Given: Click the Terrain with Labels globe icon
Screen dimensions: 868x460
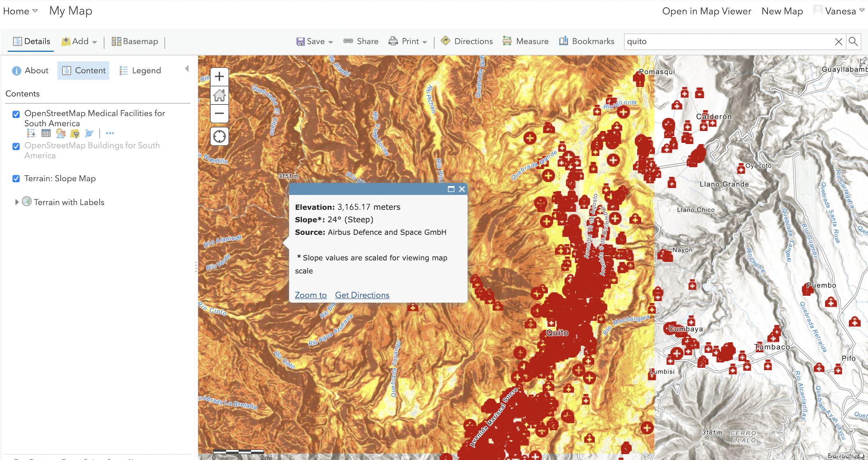Looking at the screenshot, I should point(27,201).
